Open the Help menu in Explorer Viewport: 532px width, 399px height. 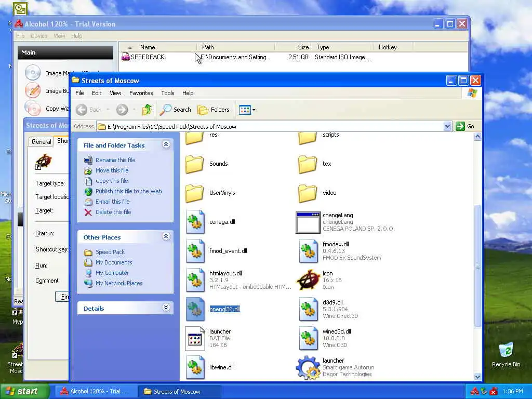188,93
